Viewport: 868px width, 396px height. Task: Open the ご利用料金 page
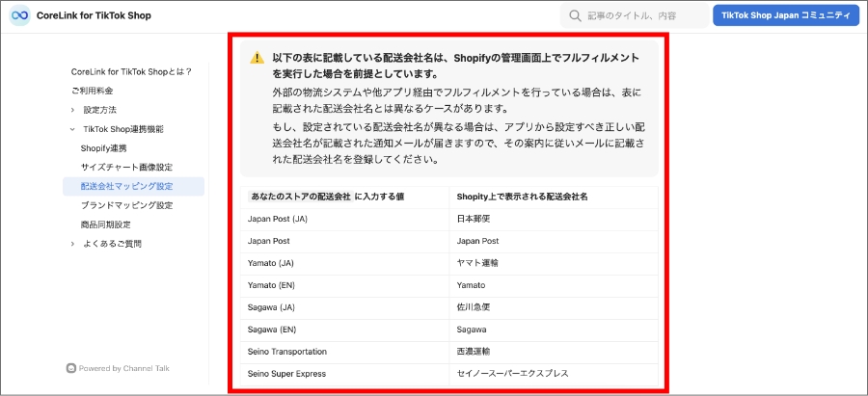coord(93,91)
